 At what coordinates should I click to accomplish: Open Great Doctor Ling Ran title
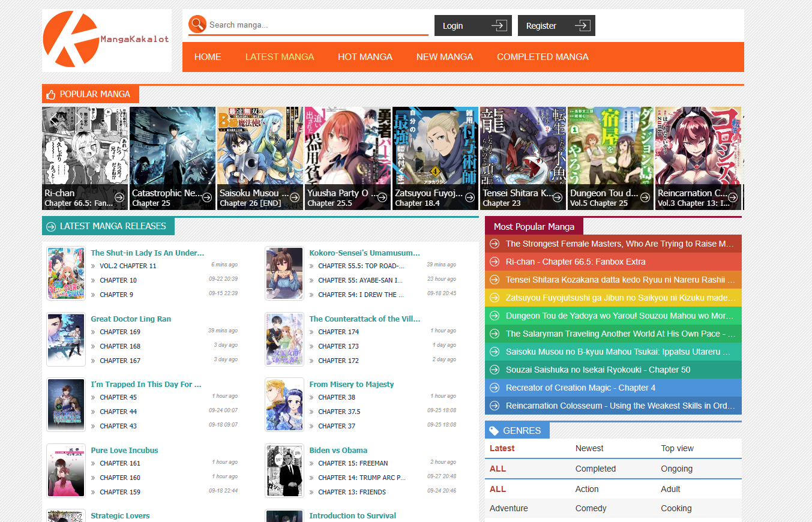click(131, 319)
